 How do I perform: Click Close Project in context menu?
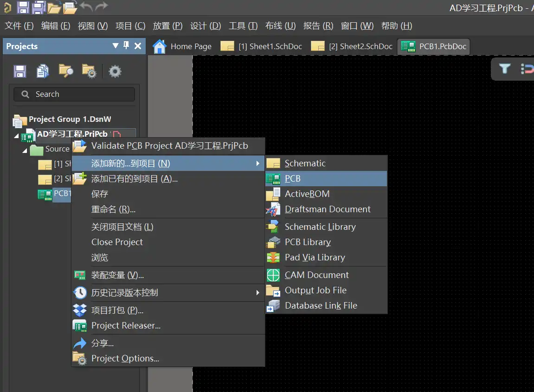[117, 242]
